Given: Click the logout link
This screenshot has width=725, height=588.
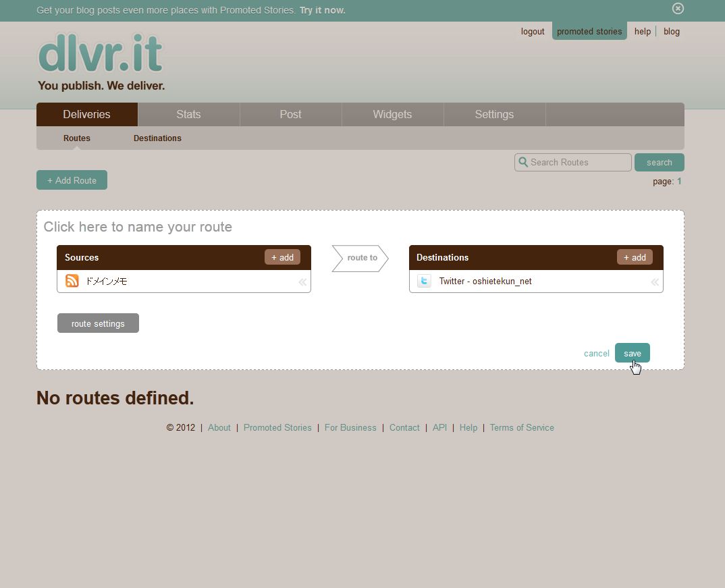Looking at the screenshot, I should tap(533, 32).
